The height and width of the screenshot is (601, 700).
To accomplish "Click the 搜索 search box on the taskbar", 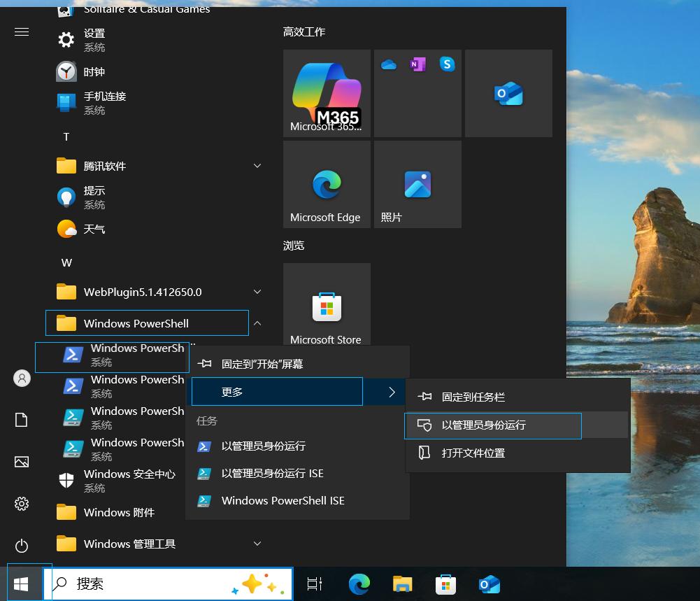I will pyautogui.click(x=168, y=583).
